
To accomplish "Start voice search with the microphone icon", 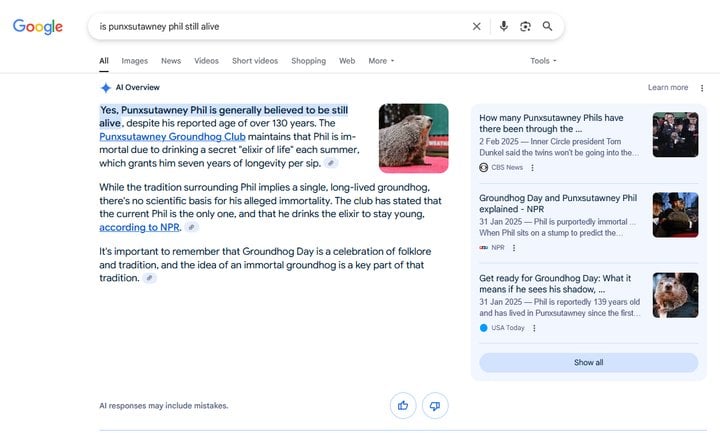I will 504,26.
